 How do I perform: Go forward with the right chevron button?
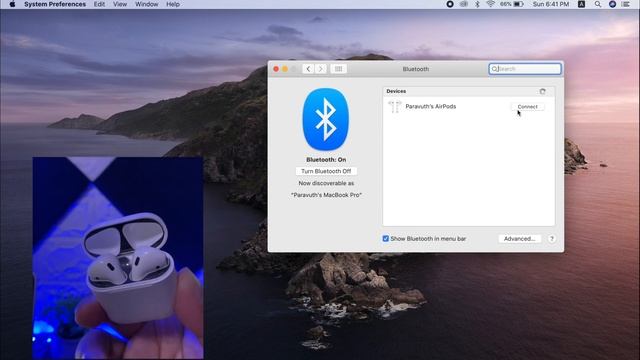pyautogui.click(x=321, y=69)
